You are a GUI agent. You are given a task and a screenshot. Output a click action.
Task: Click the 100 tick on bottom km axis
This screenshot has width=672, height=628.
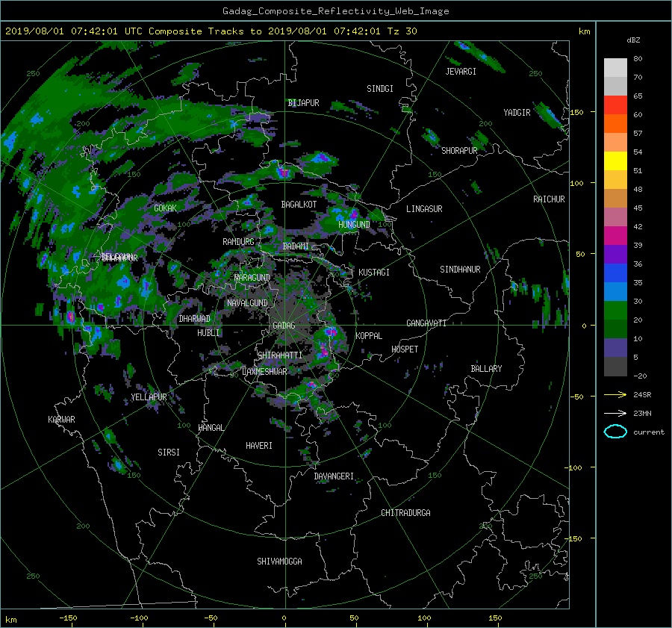[x=424, y=618]
